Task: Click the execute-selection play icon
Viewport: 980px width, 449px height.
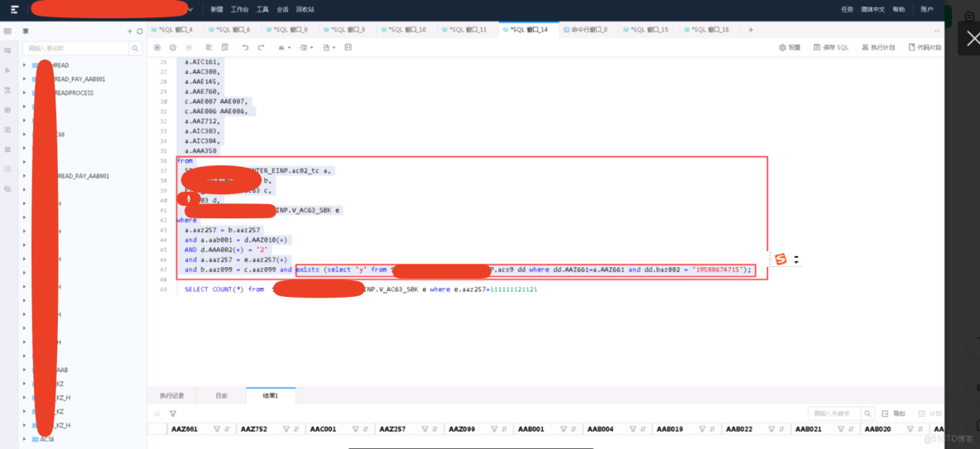Action: 173,47
